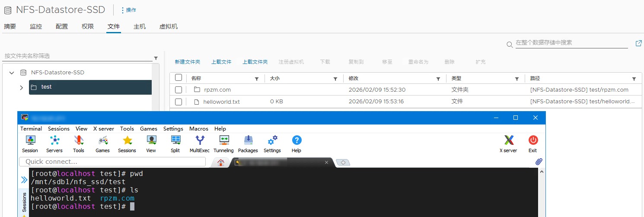
Task: Check the helloworld.txt file row checkbox
Action: 179,102
